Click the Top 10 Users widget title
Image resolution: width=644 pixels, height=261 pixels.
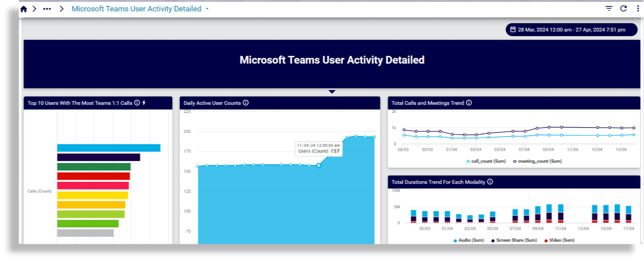tap(80, 103)
